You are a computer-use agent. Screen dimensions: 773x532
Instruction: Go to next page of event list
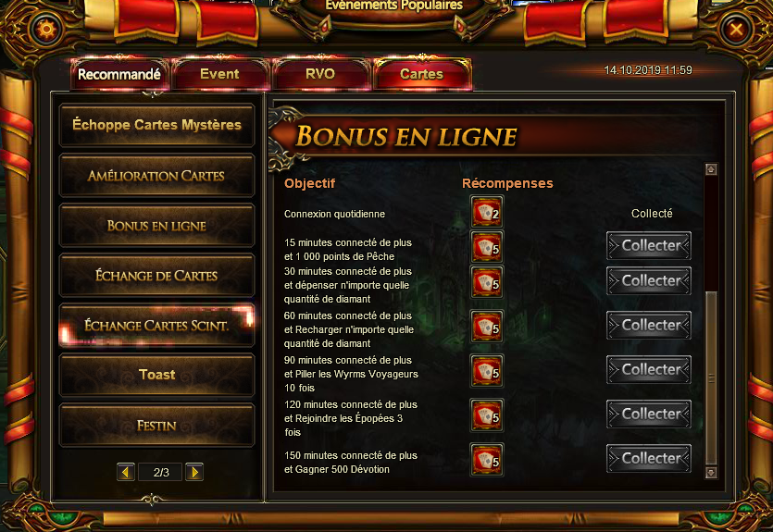[194, 473]
